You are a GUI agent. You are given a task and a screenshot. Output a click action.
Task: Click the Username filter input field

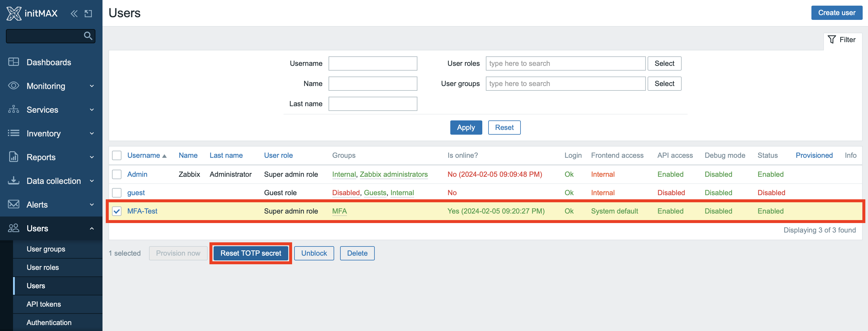[x=373, y=63]
